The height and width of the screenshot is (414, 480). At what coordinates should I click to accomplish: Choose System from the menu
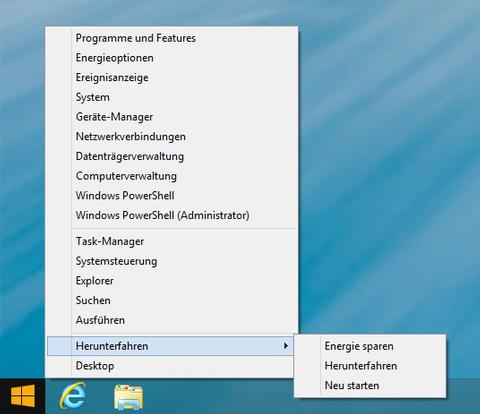tap(171, 97)
